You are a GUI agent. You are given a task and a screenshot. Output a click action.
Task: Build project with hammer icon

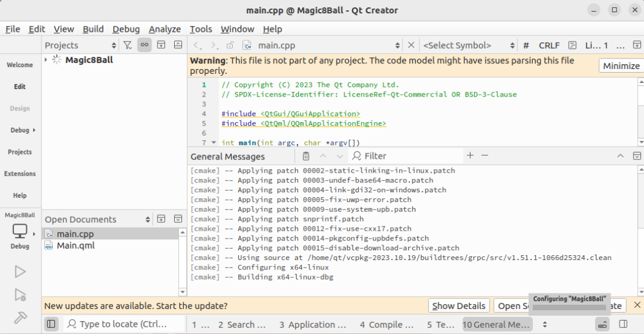20,317
